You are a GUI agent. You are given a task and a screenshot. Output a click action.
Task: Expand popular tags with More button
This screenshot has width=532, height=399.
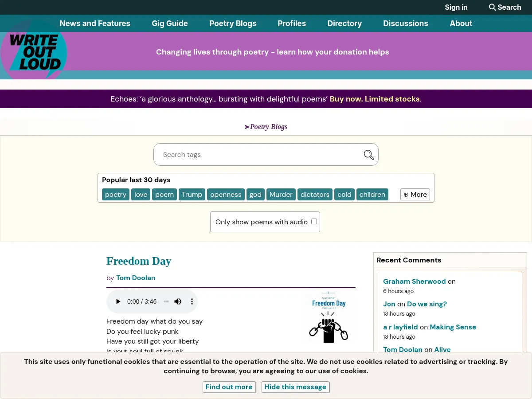click(x=415, y=195)
